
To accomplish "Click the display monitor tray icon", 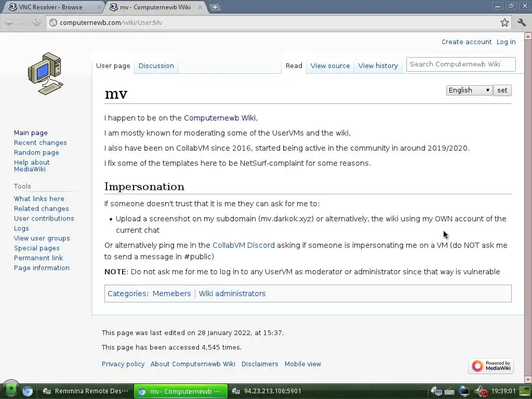I will click(x=463, y=391).
